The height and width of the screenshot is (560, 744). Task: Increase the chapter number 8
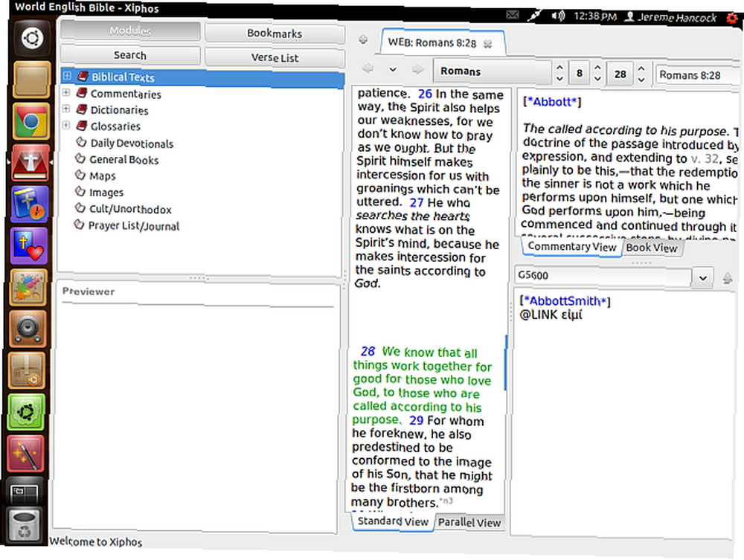[597, 68]
